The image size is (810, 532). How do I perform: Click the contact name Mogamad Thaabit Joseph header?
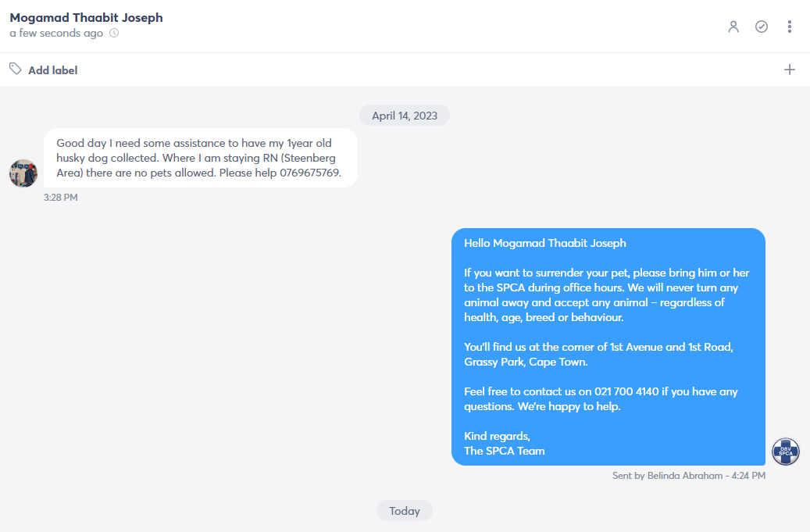point(86,17)
